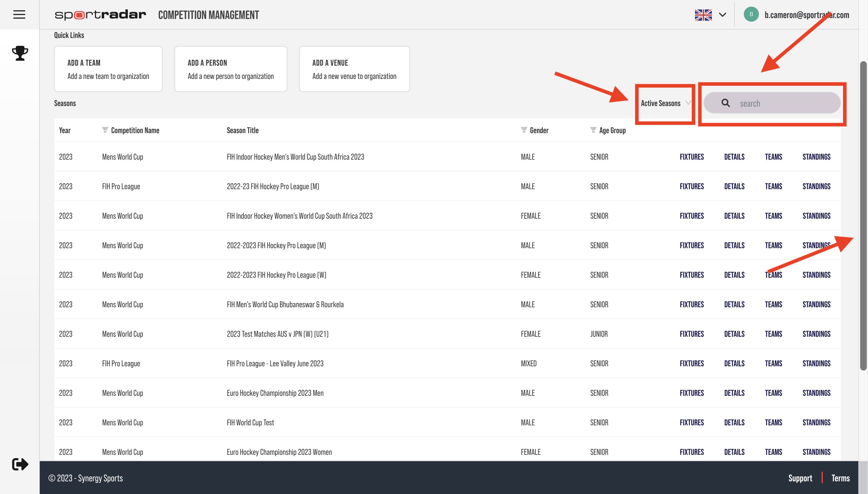Open Fixtures for 2022-23 FIH Hockey Pro League (M)
The width and height of the screenshot is (868, 494).
[692, 186]
